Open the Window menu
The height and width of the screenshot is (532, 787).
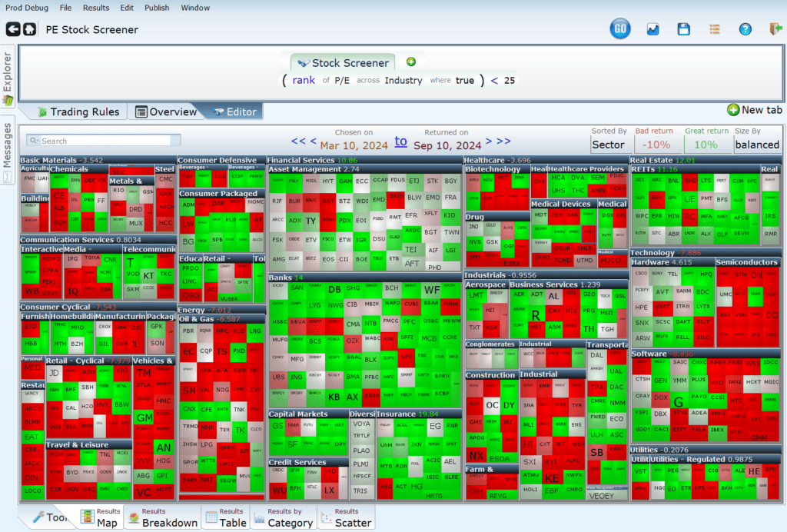coord(195,8)
